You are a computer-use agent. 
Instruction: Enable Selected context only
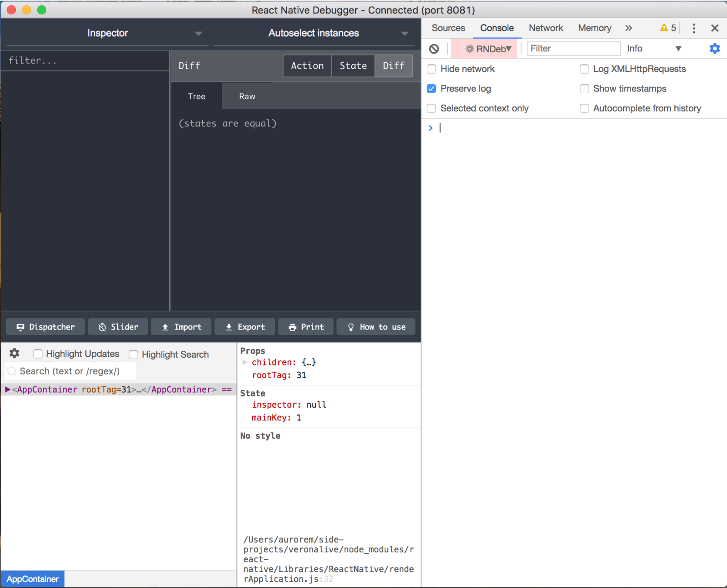431,108
